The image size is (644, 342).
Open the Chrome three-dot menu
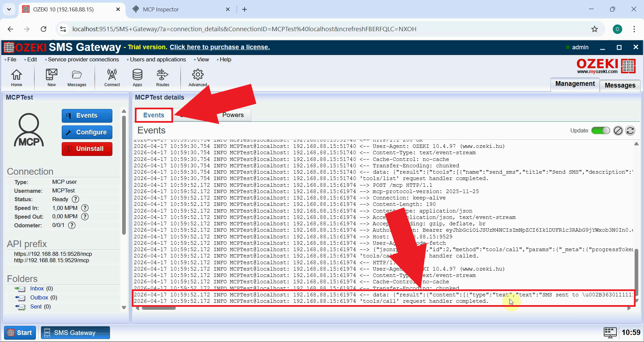[x=634, y=29]
